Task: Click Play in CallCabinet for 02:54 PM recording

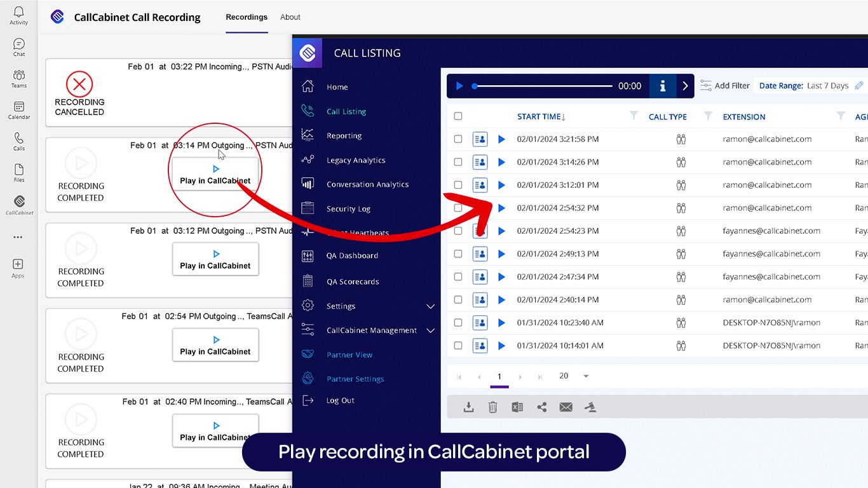Action: pyautogui.click(x=215, y=345)
